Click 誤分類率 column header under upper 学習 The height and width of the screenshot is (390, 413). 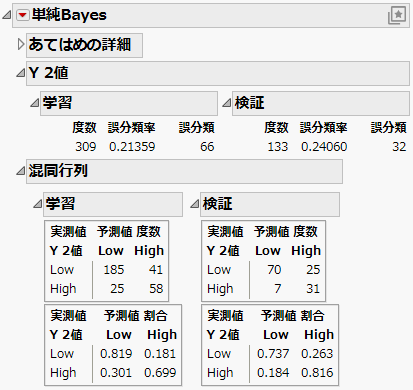click(x=131, y=128)
